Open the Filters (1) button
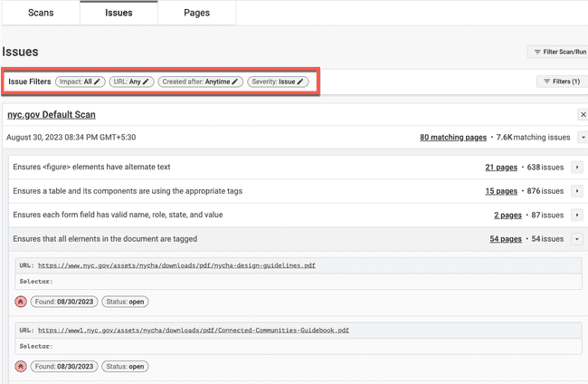Image resolution: width=588 pixels, height=384 pixels. 561,82
